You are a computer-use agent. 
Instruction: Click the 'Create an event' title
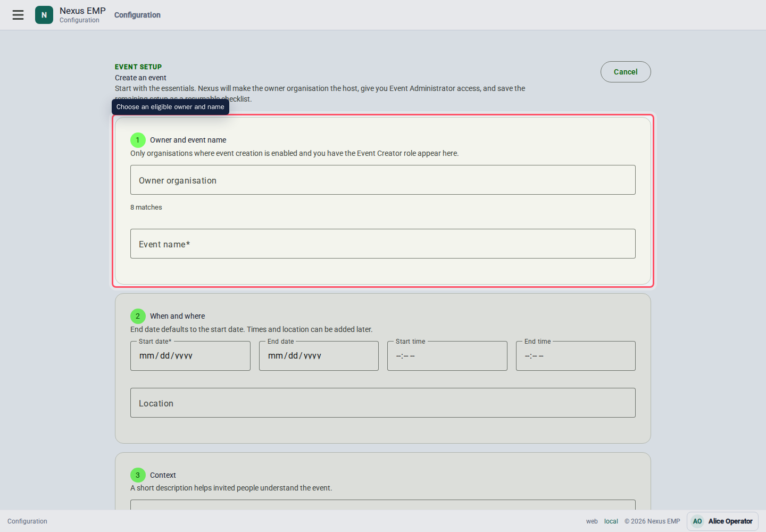(x=140, y=78)
